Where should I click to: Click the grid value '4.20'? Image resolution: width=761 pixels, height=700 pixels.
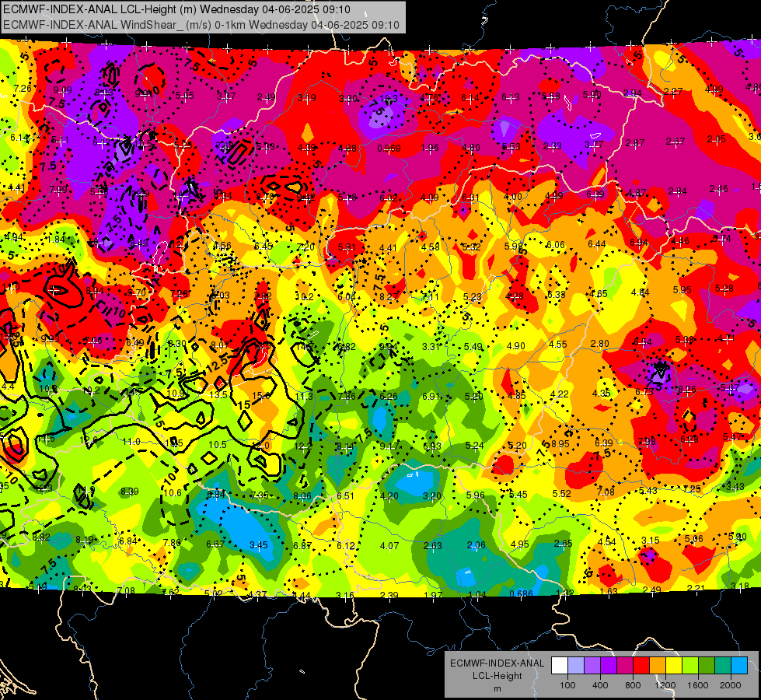(x=389, y=496)
